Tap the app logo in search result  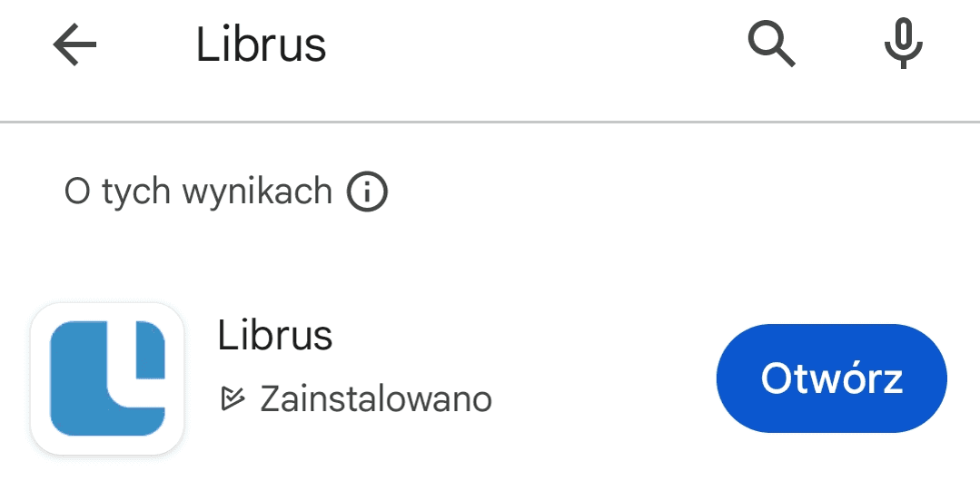coord(107,378)
